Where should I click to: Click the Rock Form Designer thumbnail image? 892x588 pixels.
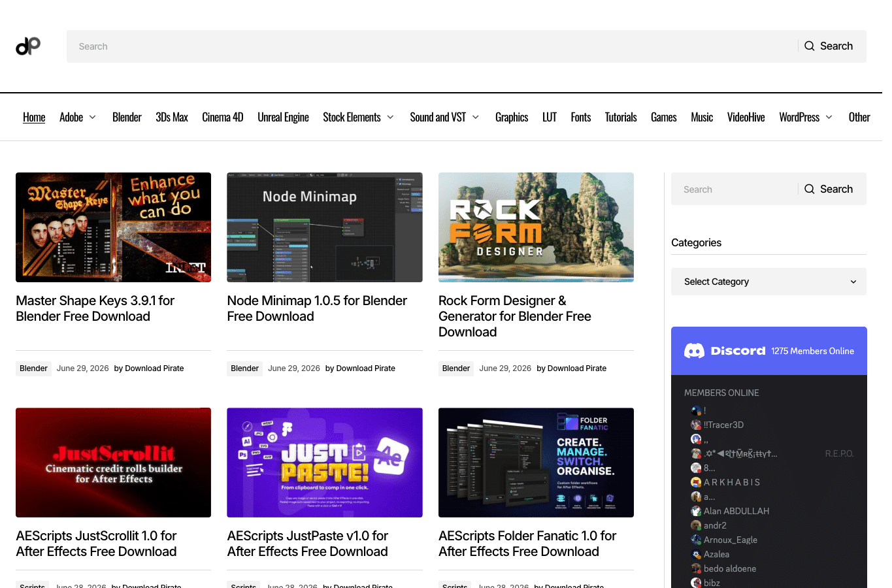coord(536,227)
